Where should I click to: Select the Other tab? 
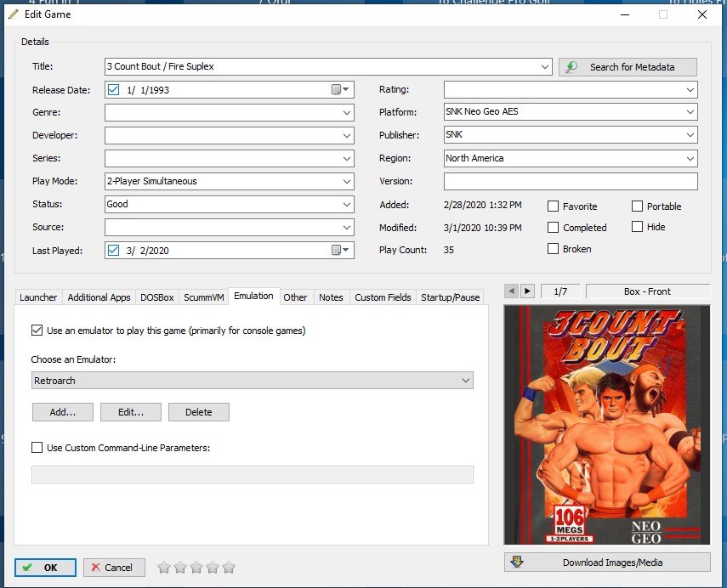point(295,297)
